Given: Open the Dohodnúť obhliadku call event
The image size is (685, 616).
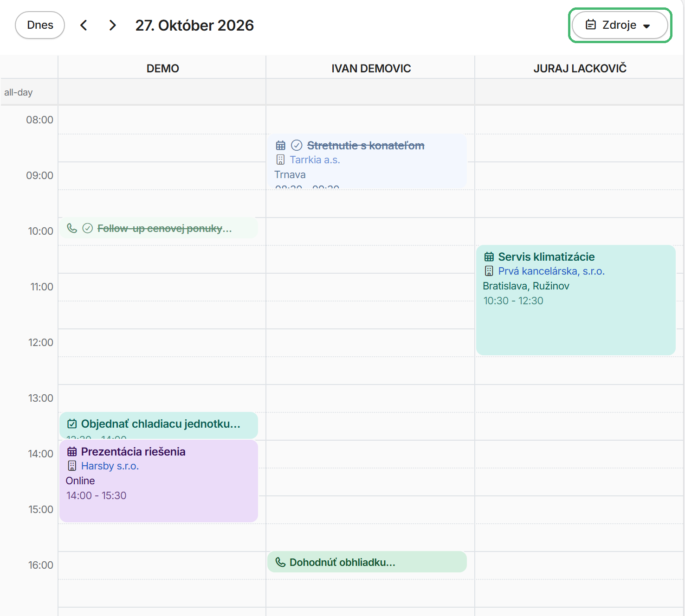Looking at the screenshot, I should click(367, 562).
